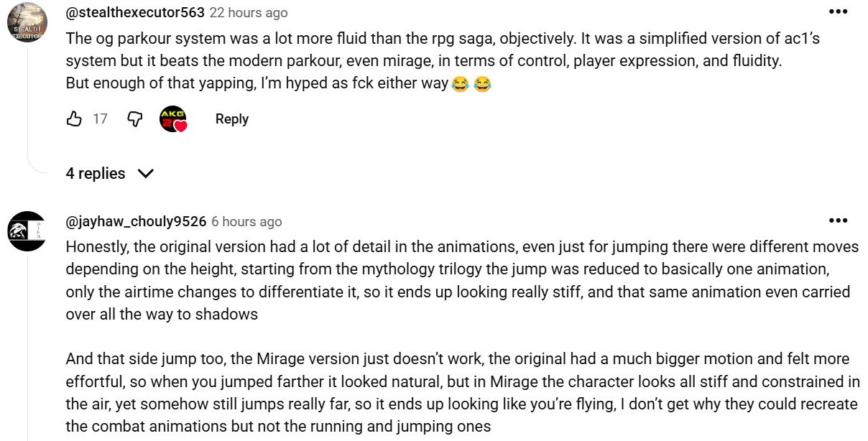Viewport: 868px width, 441px height.
Task: Expand the 4 replies thread
Action: (96, 174)
